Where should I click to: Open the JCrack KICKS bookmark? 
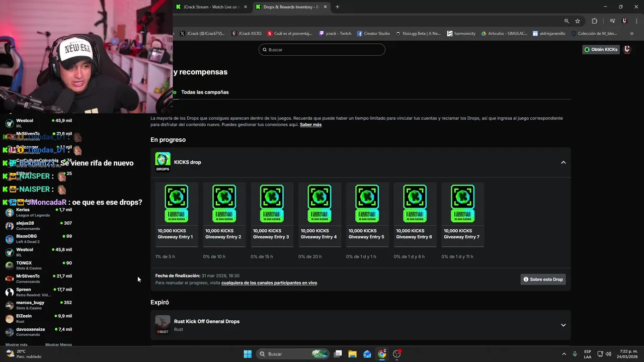click(247, 33)
